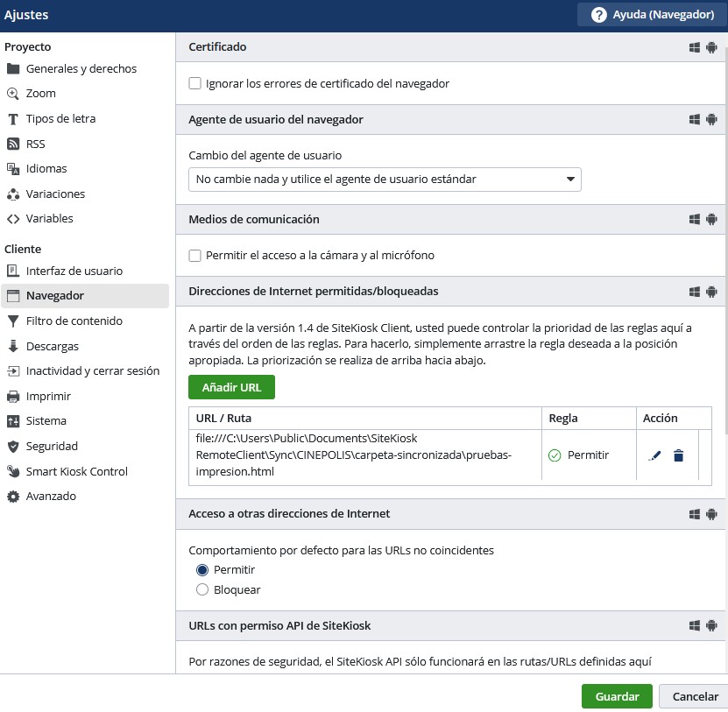Click the pencil edit icon for URL rule
The image size is (728, 712).
(x=654, y=455)
